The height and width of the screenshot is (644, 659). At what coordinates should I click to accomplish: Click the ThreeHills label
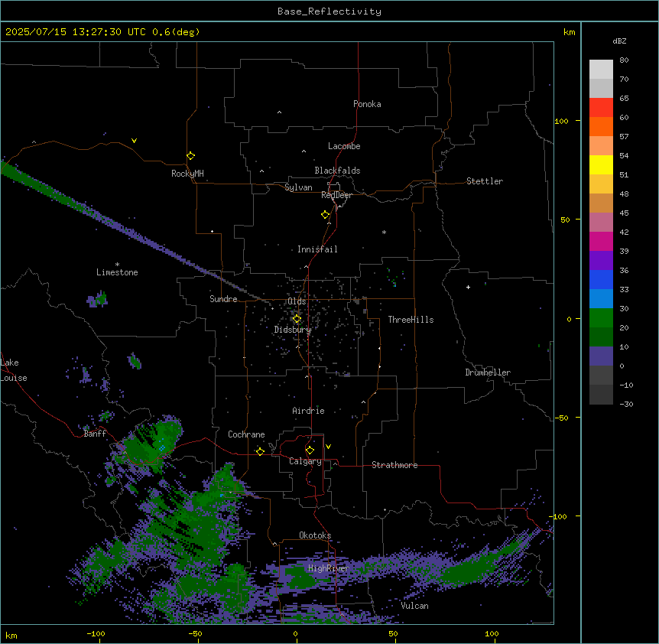(x=411, y=320)
